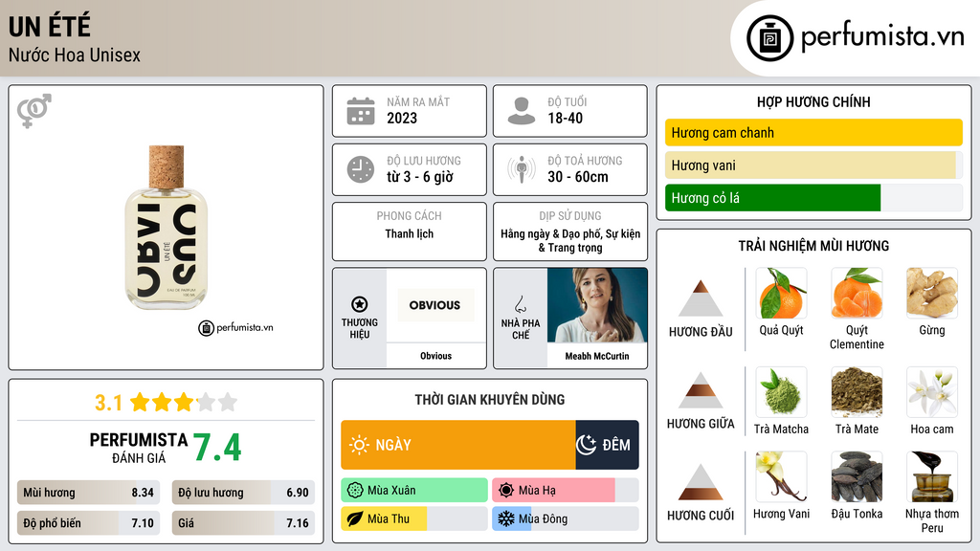Click the Hương vani accord bar
Screen dimensions: 980x551
813,165
